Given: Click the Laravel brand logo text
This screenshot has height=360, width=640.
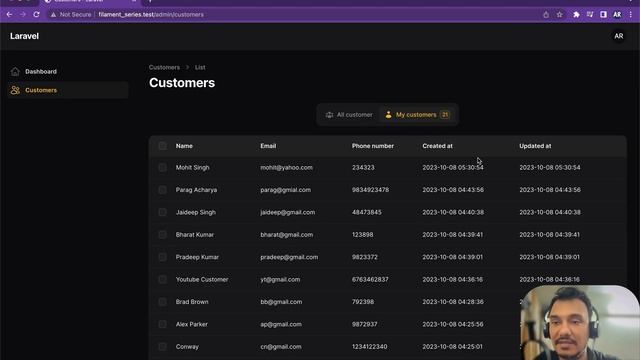Looking at the screenshot, I should (24, 36).
